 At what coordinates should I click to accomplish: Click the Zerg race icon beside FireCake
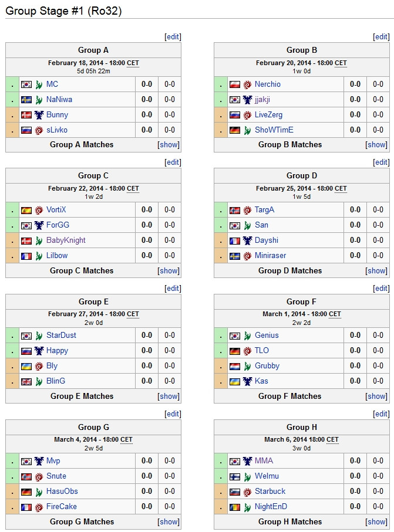click(39, 507)
